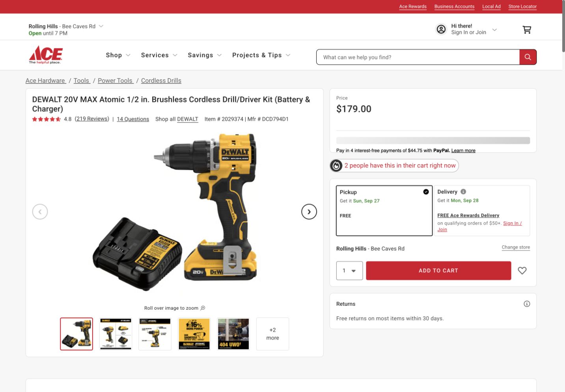The width and height of the screenshot is (565, 392).
Task: Click the ADD TO CART button
Action: [x=438, y=271]
